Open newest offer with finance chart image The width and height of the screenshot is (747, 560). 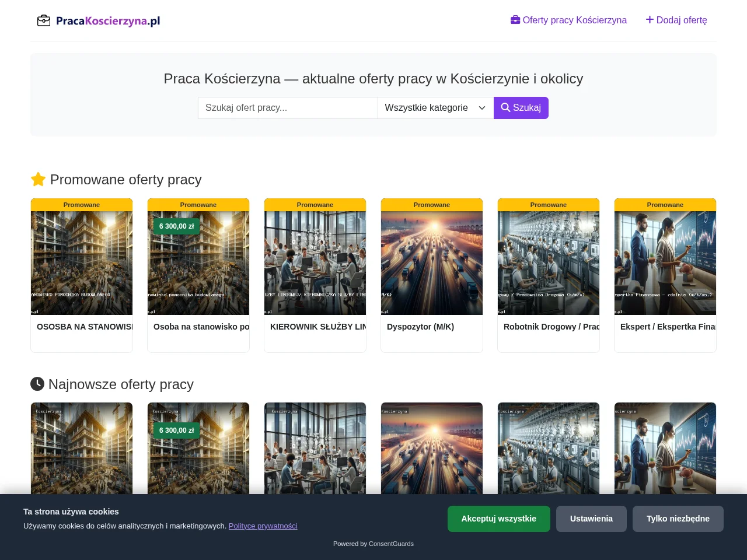pyautogui.click(x=665, y=449)
